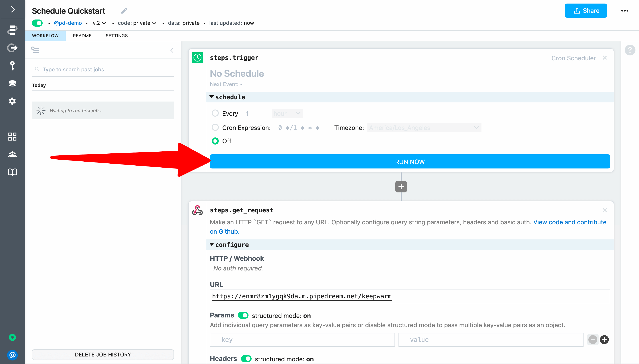Click the steps.get_request webhook icon
The width and height of the screenshot is (639, 364).
[x=197, y=210]
